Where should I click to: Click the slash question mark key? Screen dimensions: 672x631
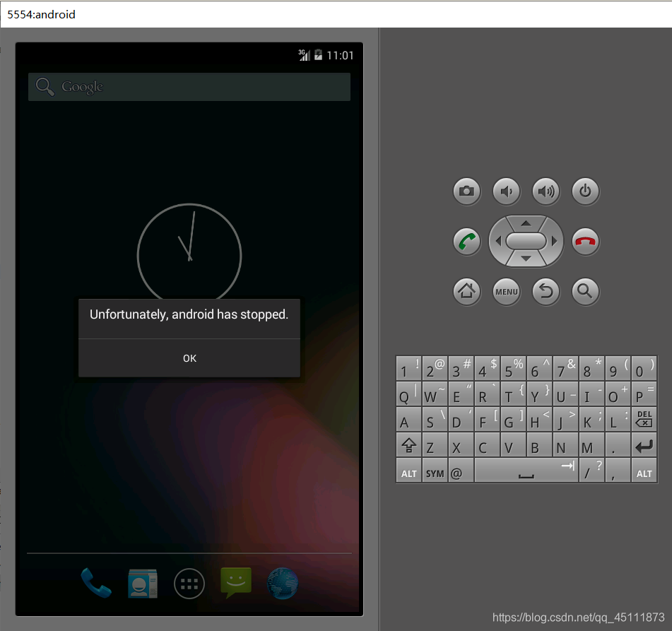tap(591, 471)
